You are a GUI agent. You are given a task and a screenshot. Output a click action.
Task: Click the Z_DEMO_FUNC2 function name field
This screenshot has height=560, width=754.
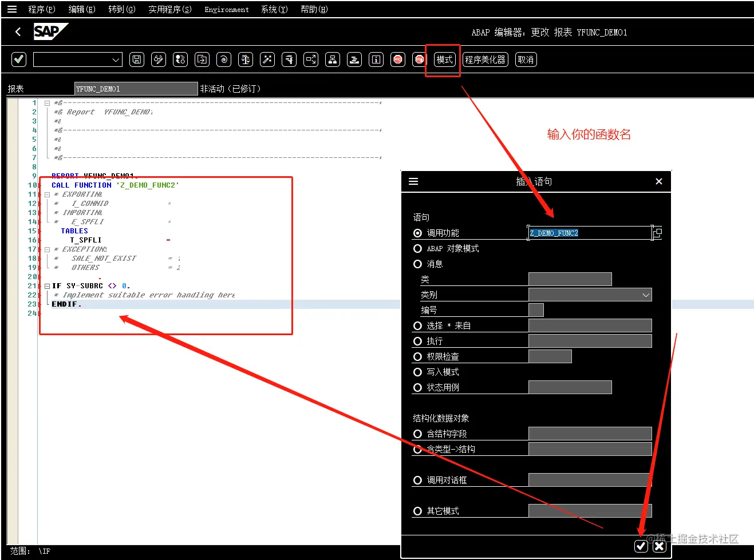pos(590,233)
